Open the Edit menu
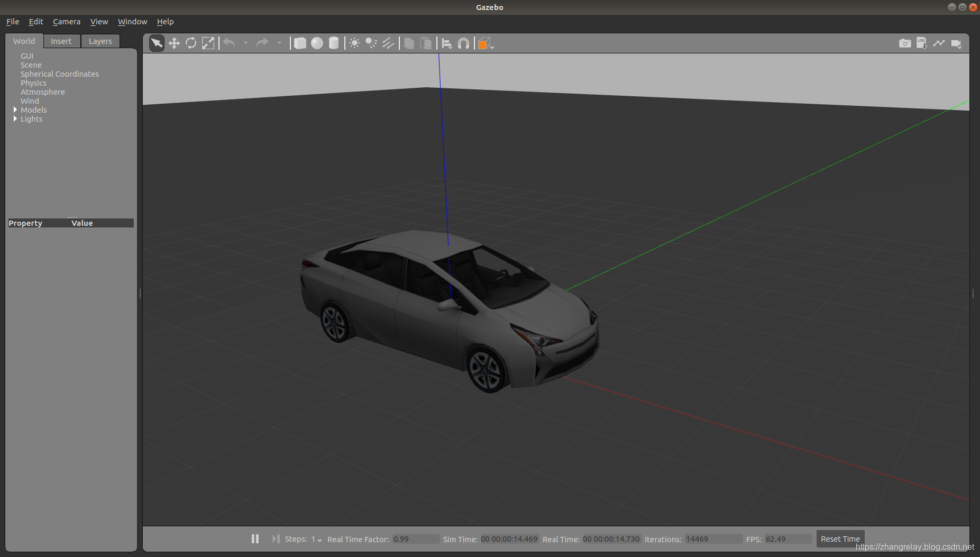 (36, 22)
